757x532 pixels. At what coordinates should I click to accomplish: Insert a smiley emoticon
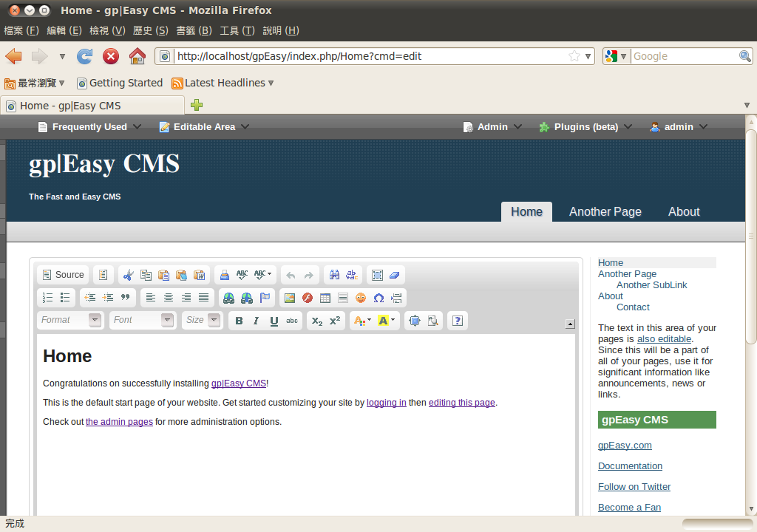(361, 298)
